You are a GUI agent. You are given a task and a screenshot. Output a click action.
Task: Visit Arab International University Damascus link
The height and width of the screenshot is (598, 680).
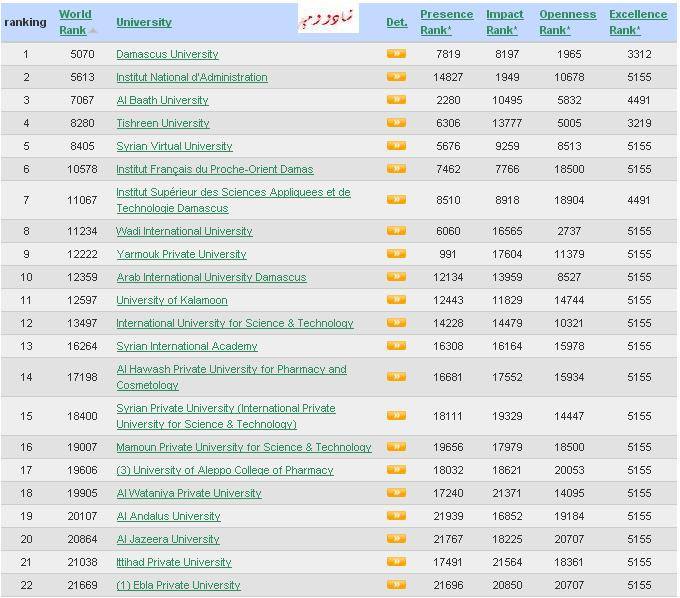211,277
